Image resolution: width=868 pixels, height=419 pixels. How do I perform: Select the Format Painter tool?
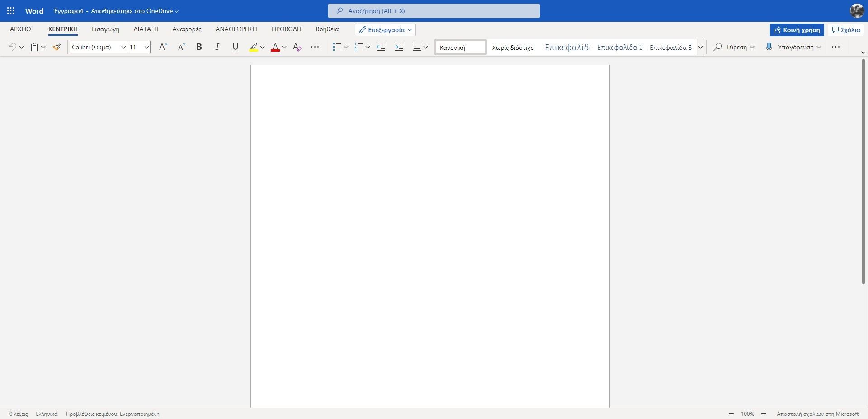57,47
